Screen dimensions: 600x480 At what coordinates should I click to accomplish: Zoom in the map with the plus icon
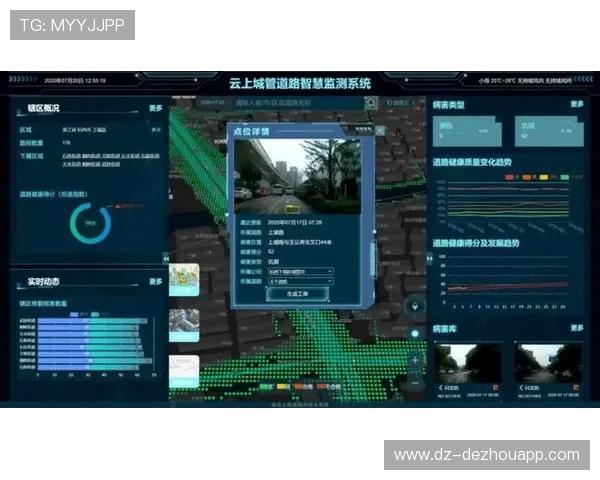[415, 358]
